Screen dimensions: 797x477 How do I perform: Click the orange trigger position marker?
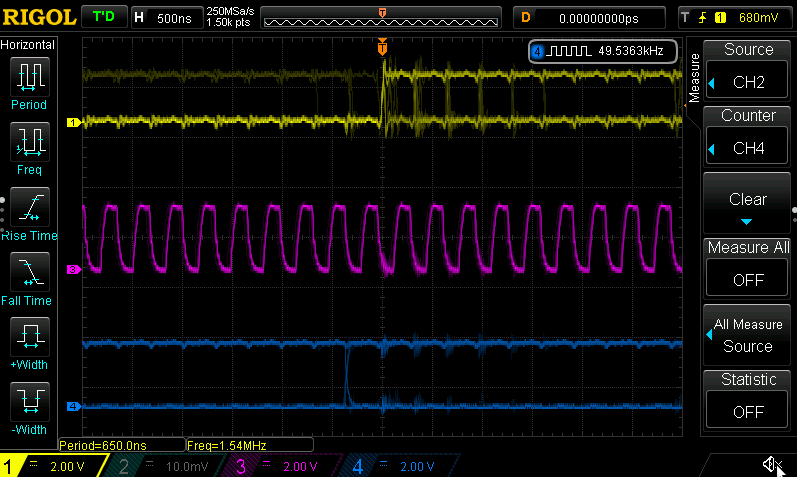coord(381,47)
